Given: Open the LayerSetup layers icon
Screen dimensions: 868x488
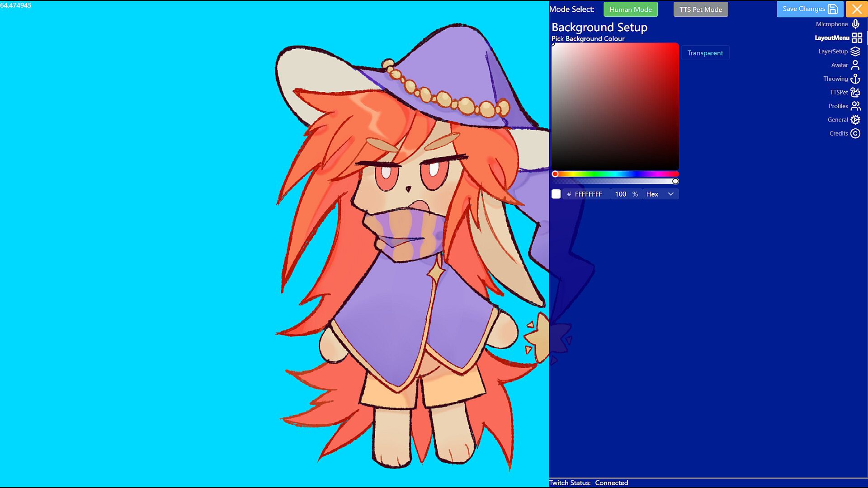Looking at the screenshot, I should pos(855,52).
